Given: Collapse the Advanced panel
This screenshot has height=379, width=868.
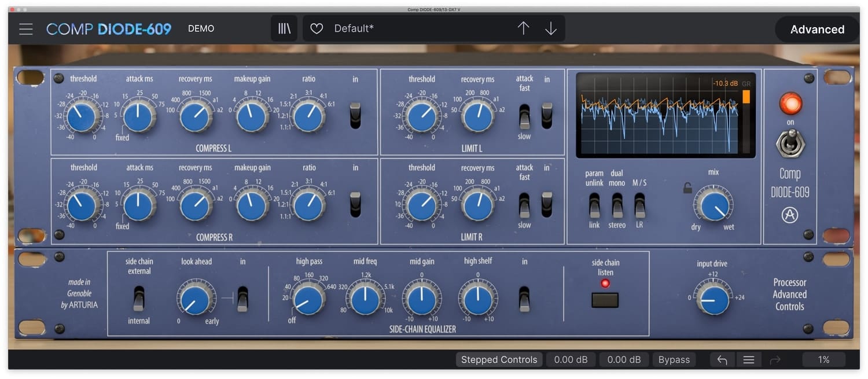Looking at the screenshot, I should 816,30.
